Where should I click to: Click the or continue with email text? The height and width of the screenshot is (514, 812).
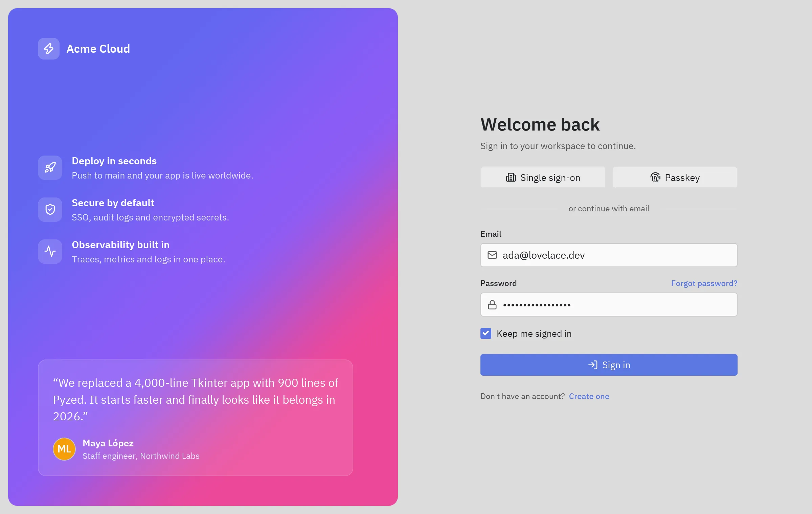click(x=609, y=209)
